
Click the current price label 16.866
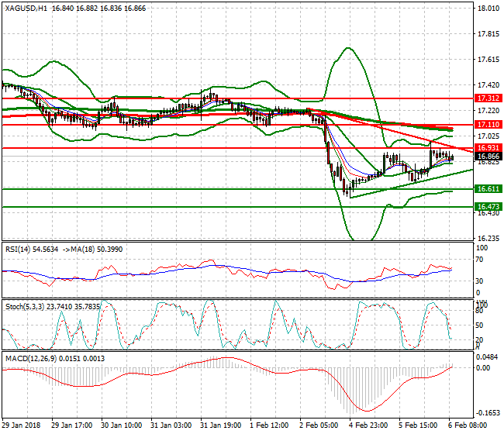click(488, 157)
